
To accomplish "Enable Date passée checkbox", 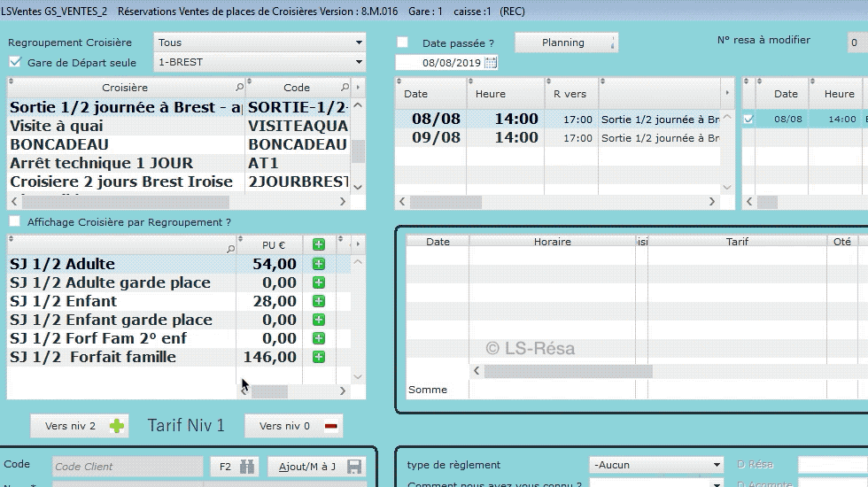I will pos(403,43).
